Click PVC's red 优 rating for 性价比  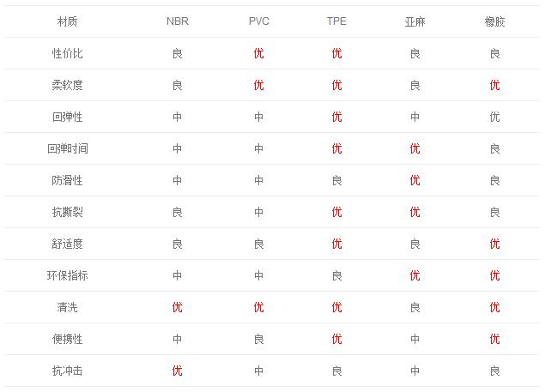point(258,53)
